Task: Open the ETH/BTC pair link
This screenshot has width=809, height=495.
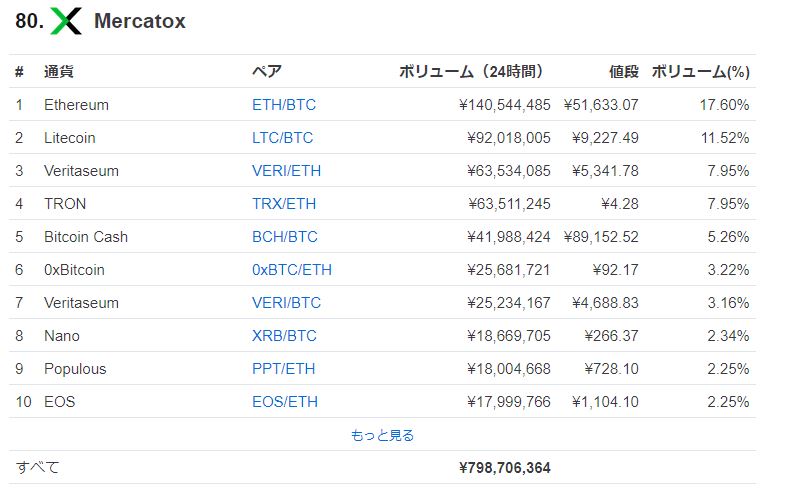Action: pos(283,105)
